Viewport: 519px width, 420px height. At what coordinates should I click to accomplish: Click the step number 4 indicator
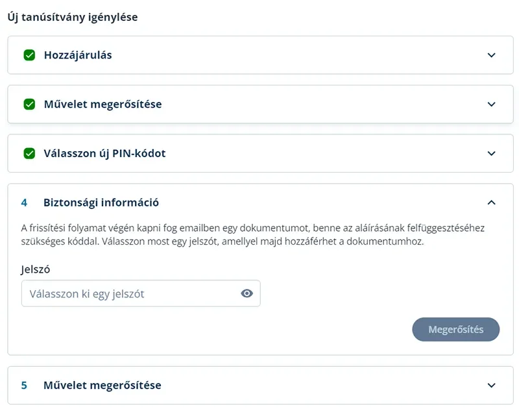click(24, 203)
